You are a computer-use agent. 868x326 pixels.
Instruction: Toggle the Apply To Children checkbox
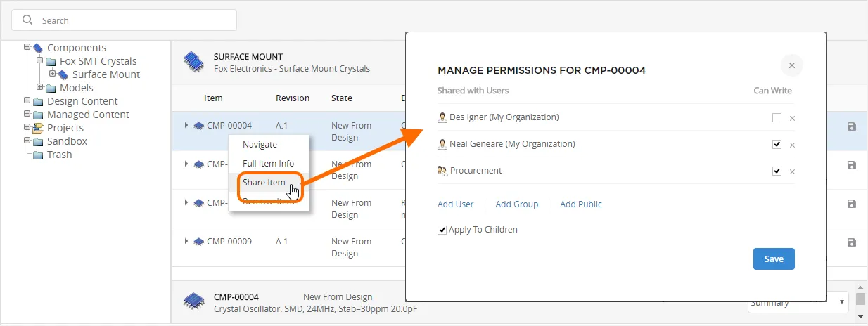click(x=442, y=230)
